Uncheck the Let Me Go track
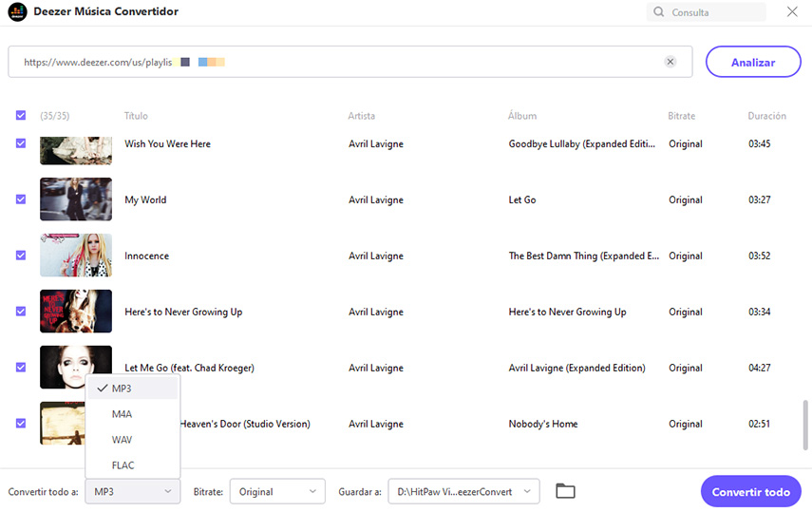The width and height of the screenshot is (812, 512). click(21, 368)
